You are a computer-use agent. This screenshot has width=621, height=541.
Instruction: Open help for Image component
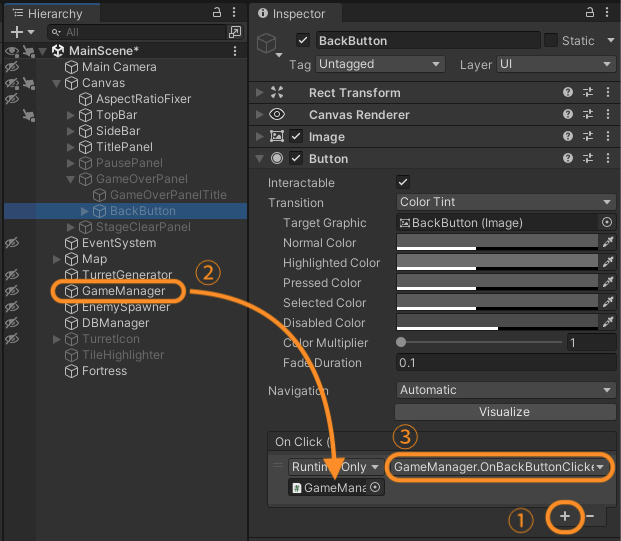[x=568, y=136]
